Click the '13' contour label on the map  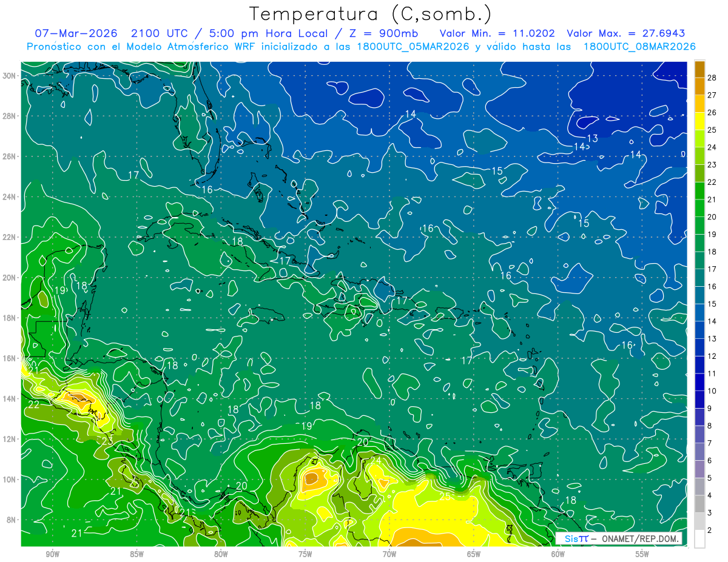click(x=592, y=138)
